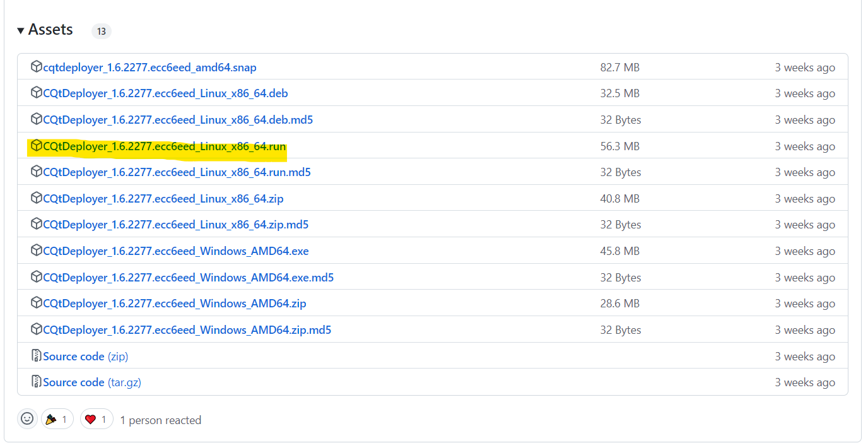Download CQtDeployer Windows_AMD64.zip link
Screen dimensions: 868x443
click(x=175, y=304)
